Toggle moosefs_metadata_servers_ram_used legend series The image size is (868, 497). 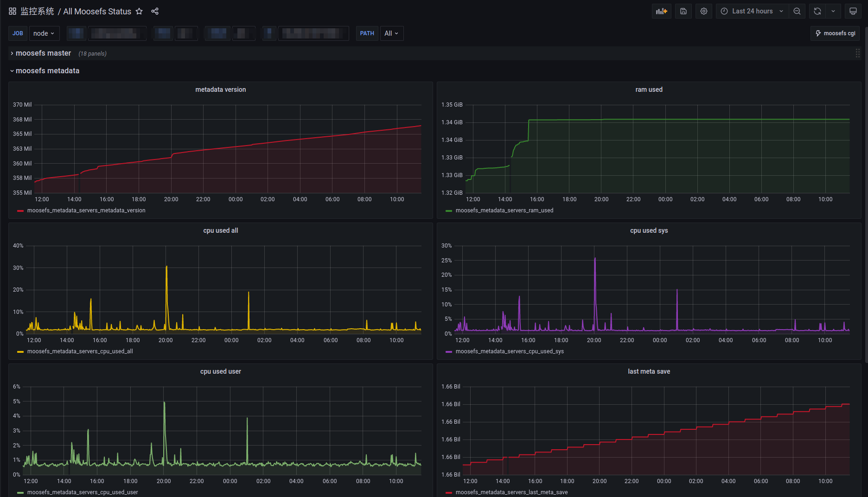pos(504,210)
